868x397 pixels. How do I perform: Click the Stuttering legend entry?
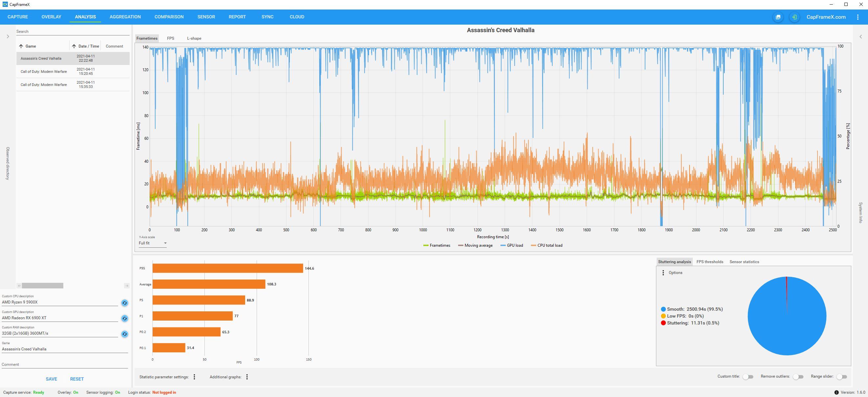690,323
